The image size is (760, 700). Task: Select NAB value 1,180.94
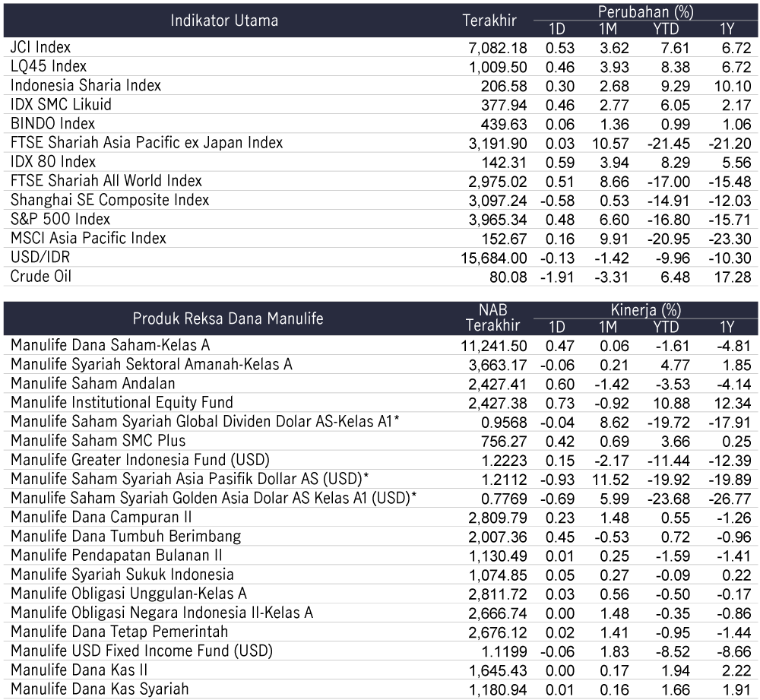[x=498, y=690]
